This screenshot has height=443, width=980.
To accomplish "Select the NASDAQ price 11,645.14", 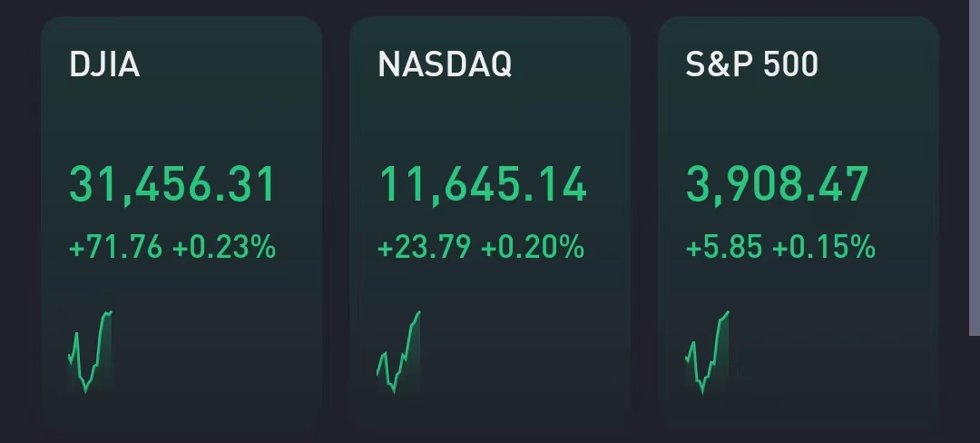I will 482,185.
